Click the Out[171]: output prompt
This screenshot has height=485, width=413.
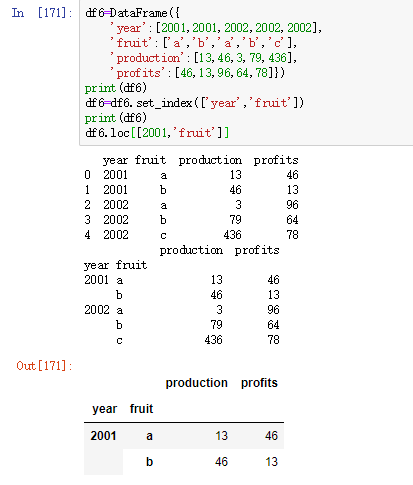click(44, 366)
